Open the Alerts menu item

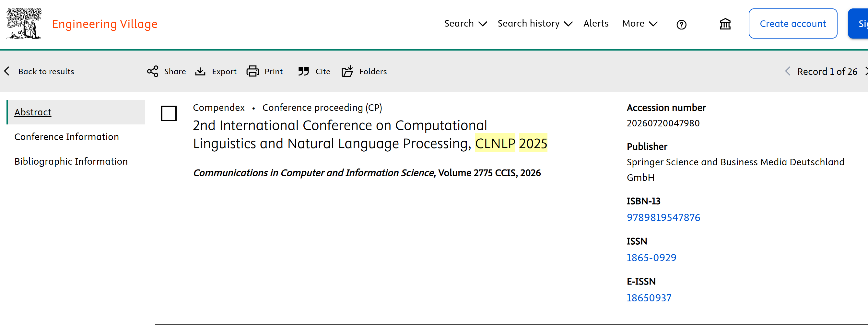[x=596, y=24]
